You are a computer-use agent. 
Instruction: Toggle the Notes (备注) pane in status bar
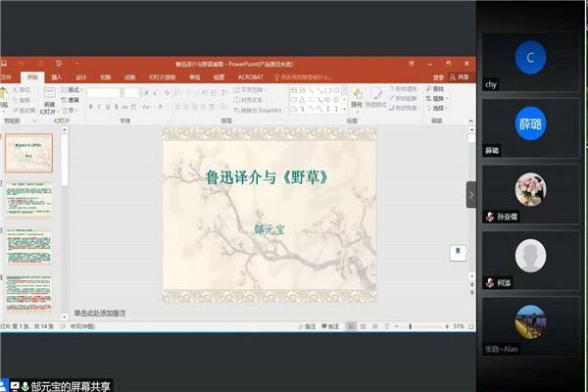[308, 325]
